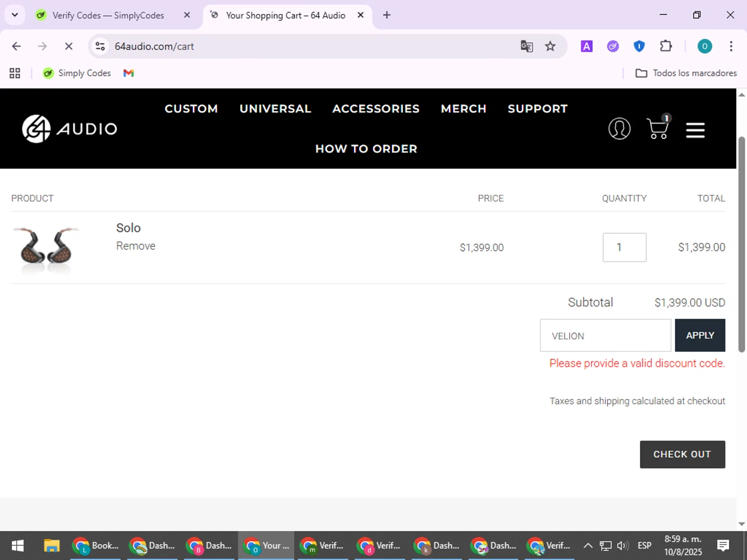Open Chrome's three-dot menu

point(731,46)
